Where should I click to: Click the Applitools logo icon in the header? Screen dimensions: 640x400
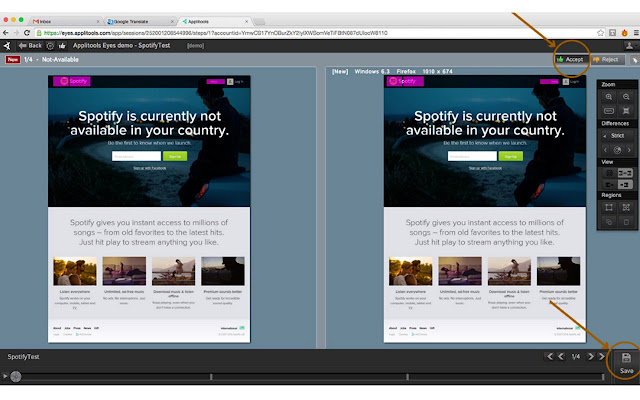click(7, 46)
